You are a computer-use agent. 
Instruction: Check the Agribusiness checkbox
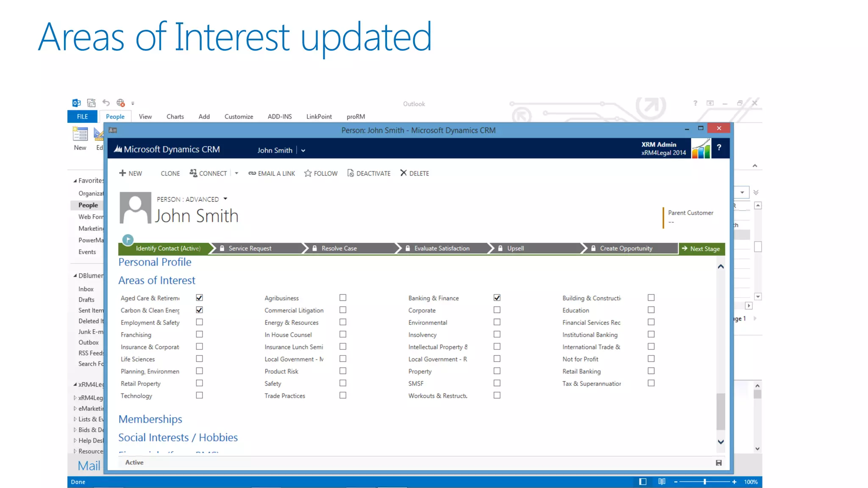(x=343, y=298)
